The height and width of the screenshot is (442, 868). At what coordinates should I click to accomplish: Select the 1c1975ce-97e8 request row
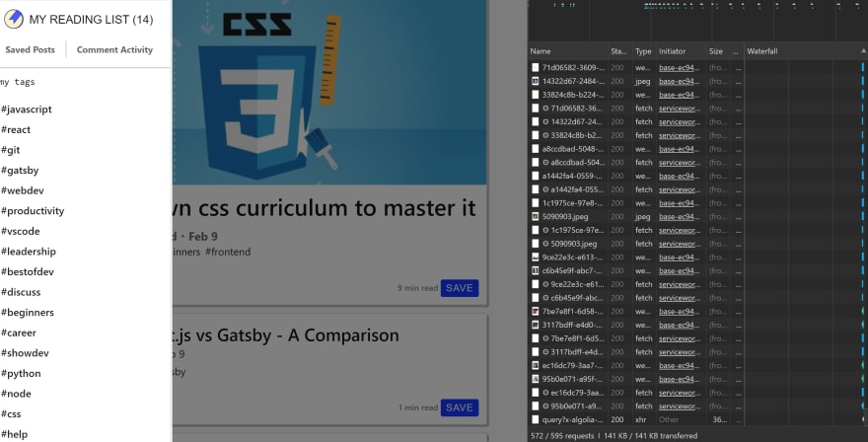pos(697,203)
